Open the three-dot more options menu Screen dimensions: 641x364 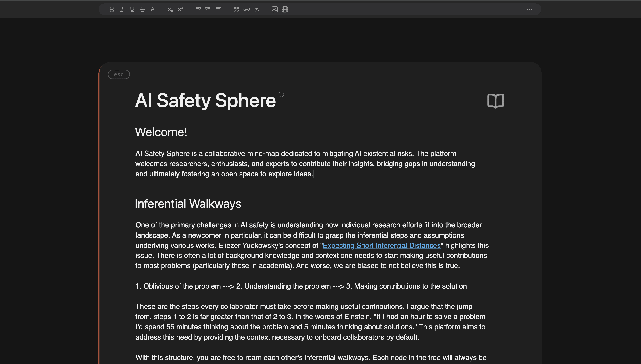[529, 10]
